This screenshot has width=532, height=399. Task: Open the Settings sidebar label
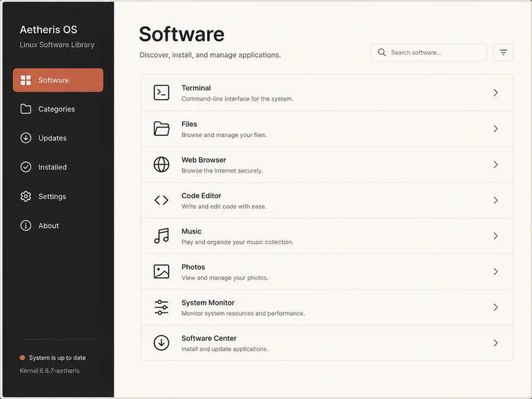[52, 197]
